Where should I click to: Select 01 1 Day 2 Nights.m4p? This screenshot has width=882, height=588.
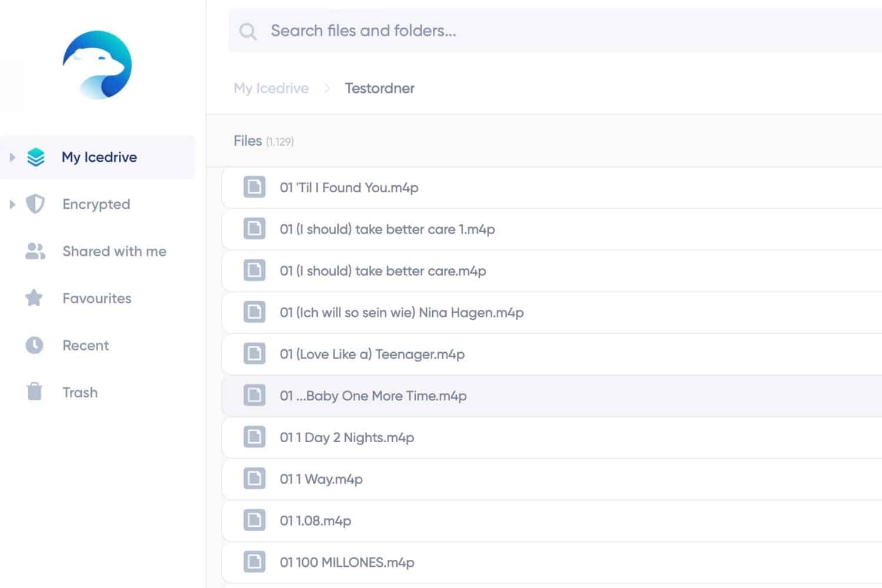coord(552,438)
